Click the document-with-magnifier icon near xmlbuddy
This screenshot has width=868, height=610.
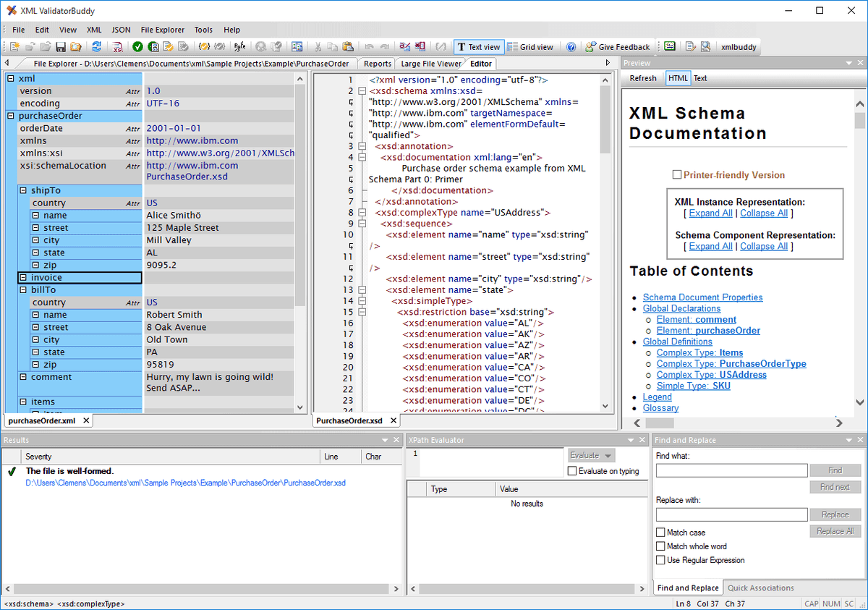click(x=705, y=47)
